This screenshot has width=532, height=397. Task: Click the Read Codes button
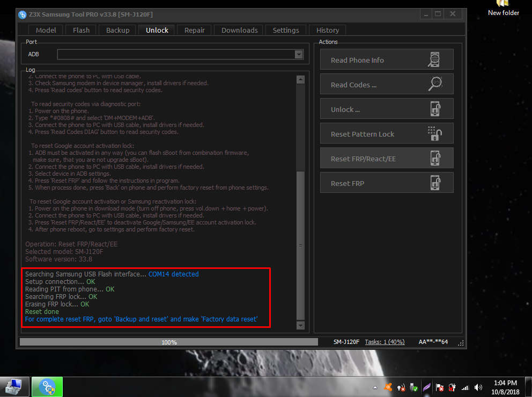pos(387,84)
